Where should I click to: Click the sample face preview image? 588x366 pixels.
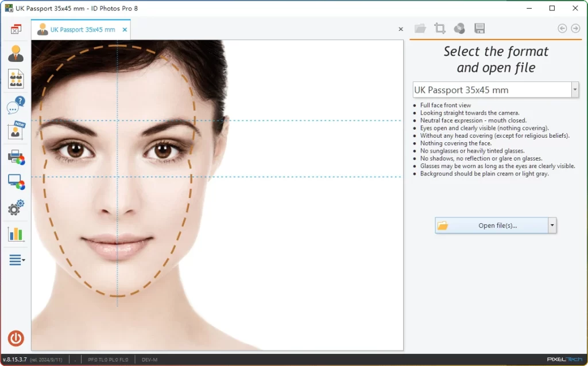[x=217, y=195]
